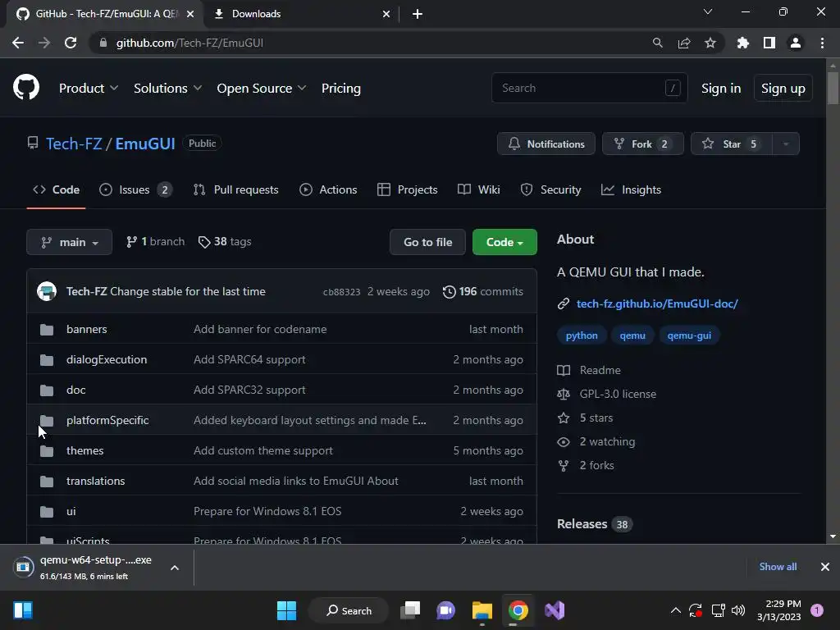Open the Windows Start button

286,610
